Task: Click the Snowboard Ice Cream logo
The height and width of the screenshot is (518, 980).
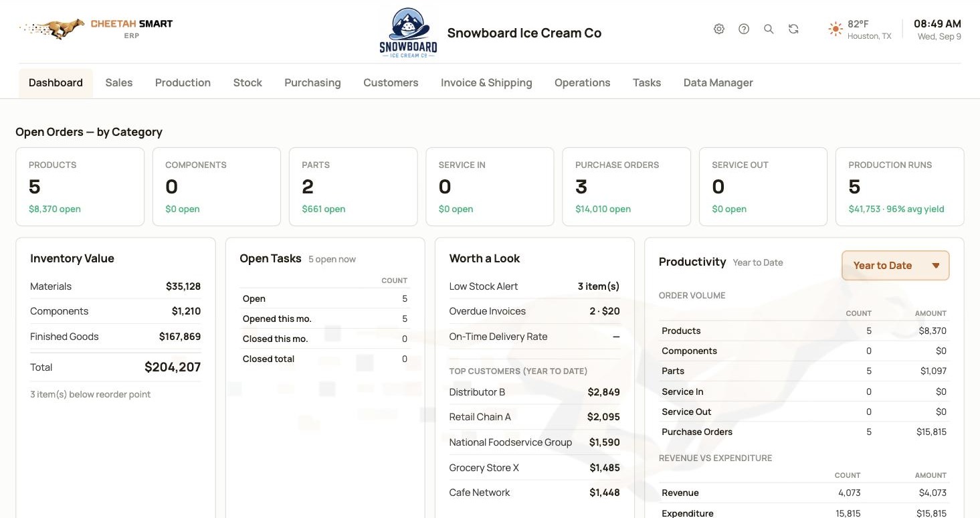Action: tap(408, 33)
